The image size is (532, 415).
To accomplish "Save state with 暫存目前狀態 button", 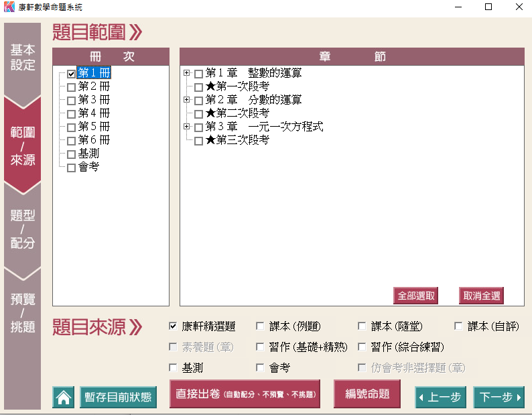I will pyautogui.click(x=118, y=397).
